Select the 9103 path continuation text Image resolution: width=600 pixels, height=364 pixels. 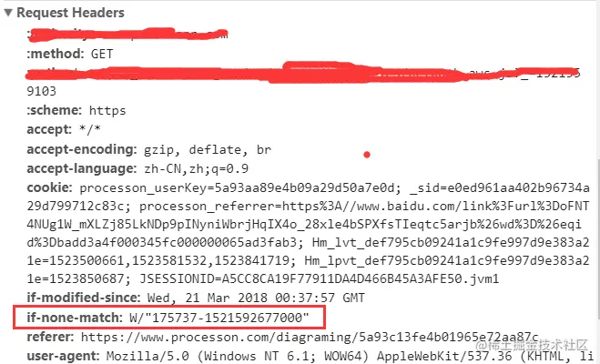click(x=41, y=91)
